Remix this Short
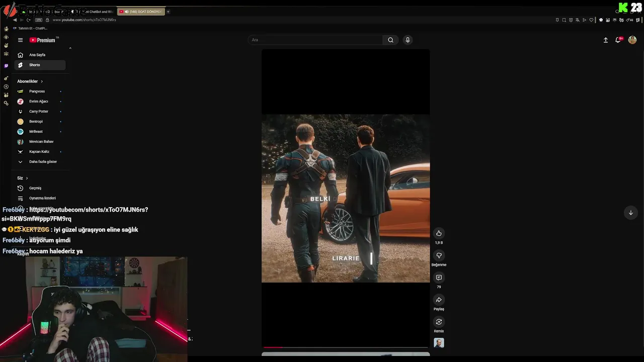The width and height of the screenshot is (644, 362). coord(439,322)
